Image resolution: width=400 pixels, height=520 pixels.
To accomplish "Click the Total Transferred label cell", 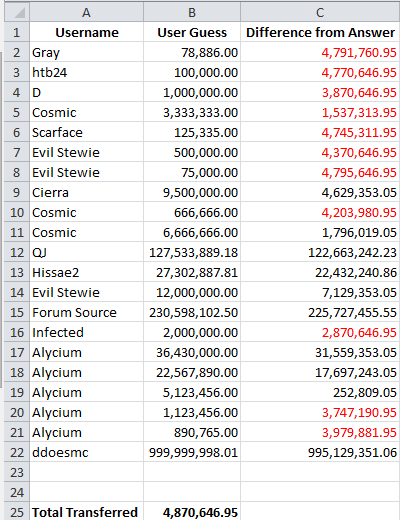I will [x=86, y=512].
